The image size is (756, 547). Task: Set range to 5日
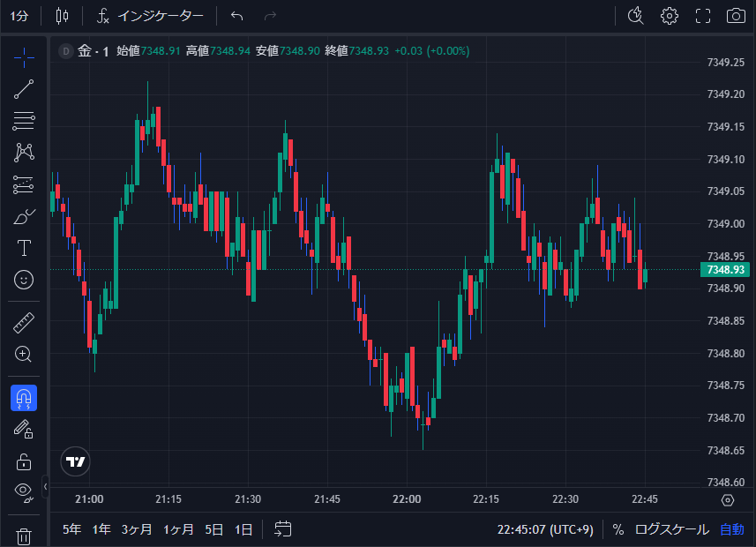point(214,529)
